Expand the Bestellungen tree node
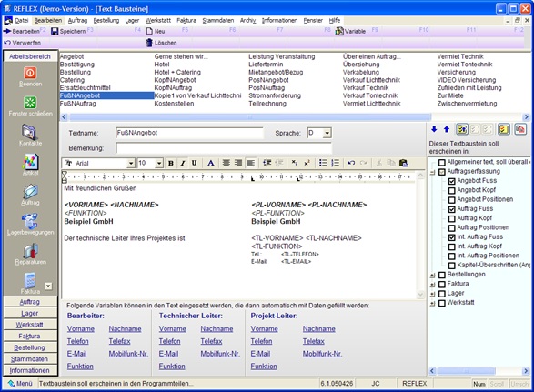 [x=432, y=276]
